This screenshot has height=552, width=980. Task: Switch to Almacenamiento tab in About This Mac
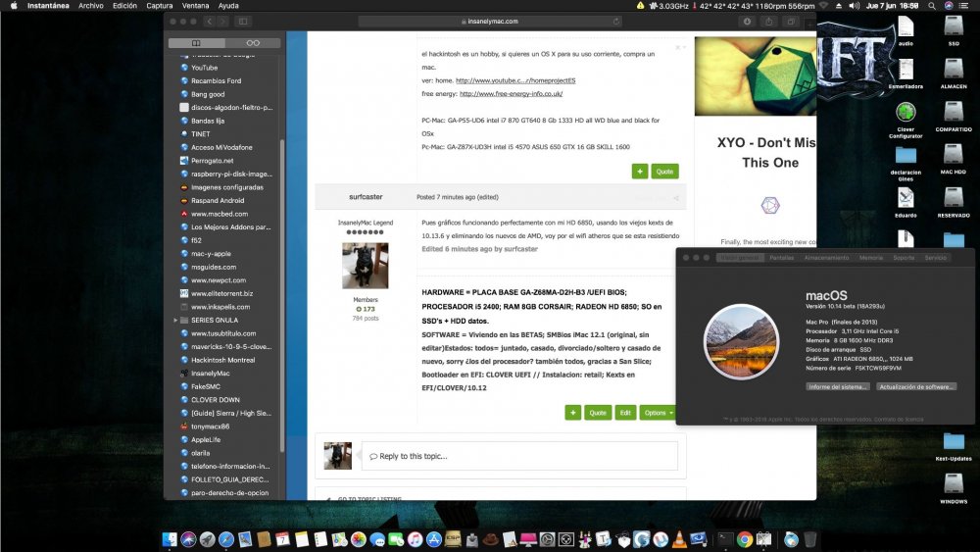[826, 258]
